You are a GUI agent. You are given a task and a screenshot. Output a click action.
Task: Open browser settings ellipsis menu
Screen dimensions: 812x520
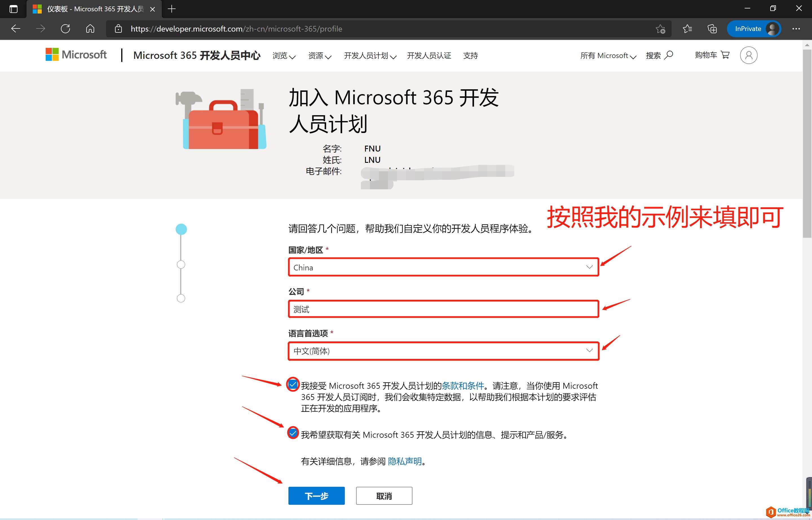(796, 29)
